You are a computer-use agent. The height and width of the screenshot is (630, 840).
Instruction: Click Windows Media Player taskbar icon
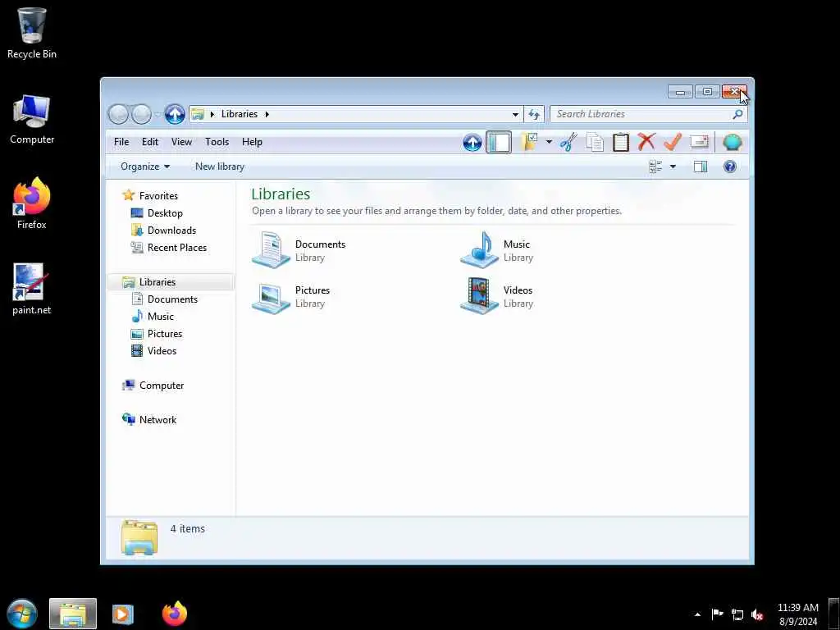pos(123,614)
